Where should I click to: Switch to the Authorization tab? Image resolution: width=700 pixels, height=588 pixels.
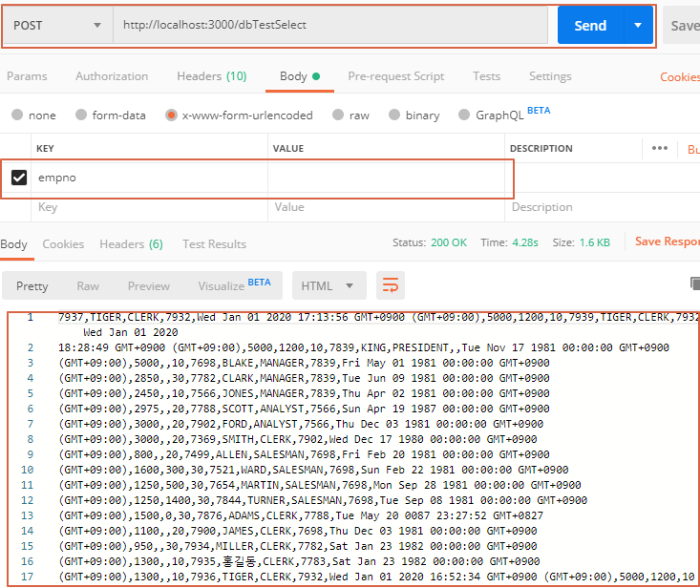112,76
